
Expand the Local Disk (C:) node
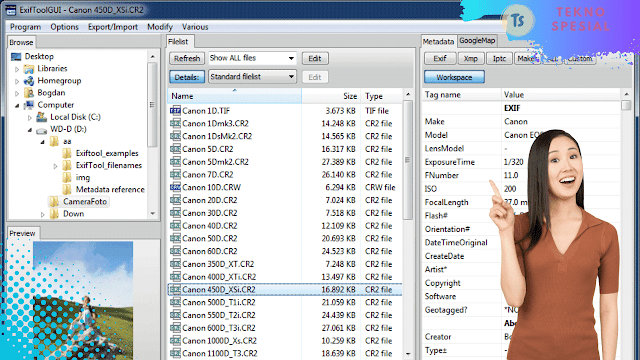[x=30, y=118]
